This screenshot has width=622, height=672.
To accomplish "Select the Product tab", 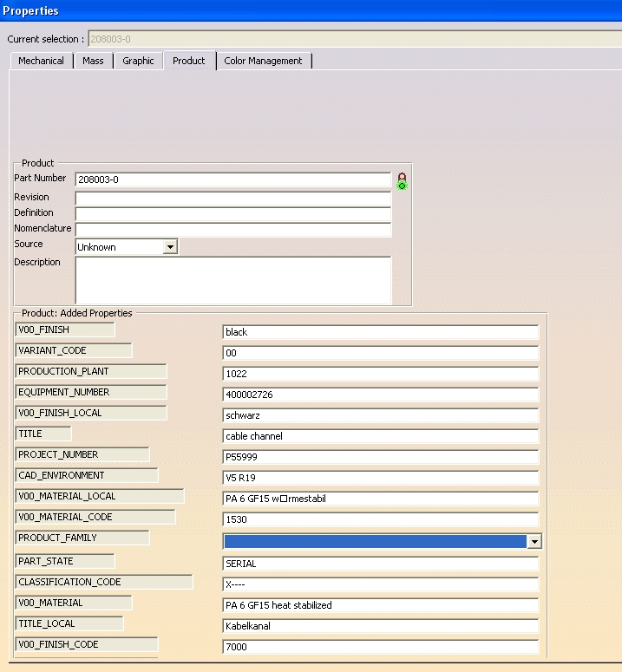I will 189,61.
